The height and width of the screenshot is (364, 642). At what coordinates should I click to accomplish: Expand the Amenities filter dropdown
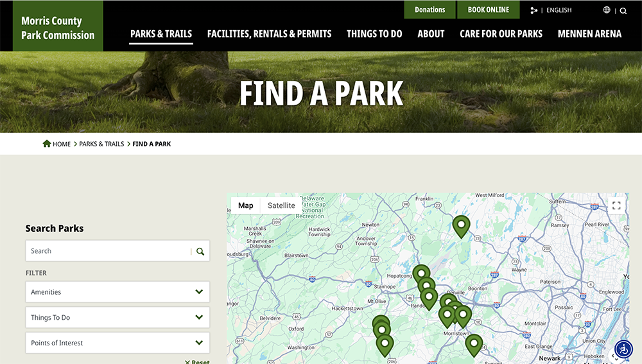(117, 292)
